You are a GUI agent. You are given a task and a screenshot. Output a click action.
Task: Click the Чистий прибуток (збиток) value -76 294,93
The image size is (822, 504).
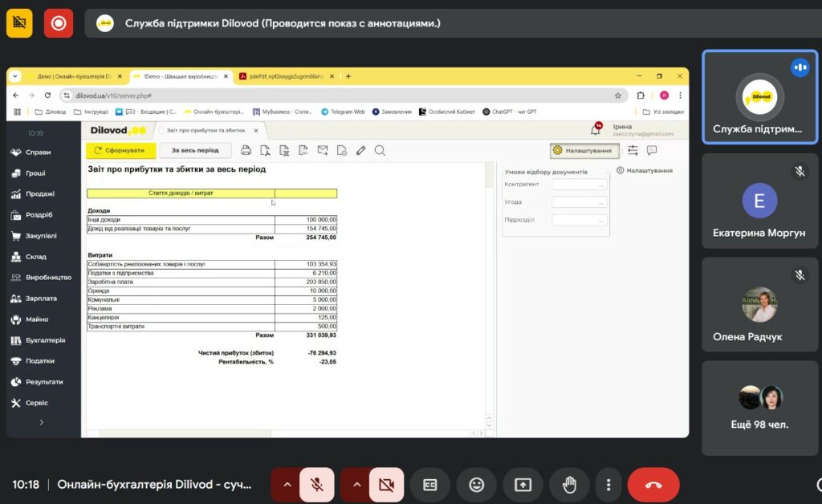322,353
